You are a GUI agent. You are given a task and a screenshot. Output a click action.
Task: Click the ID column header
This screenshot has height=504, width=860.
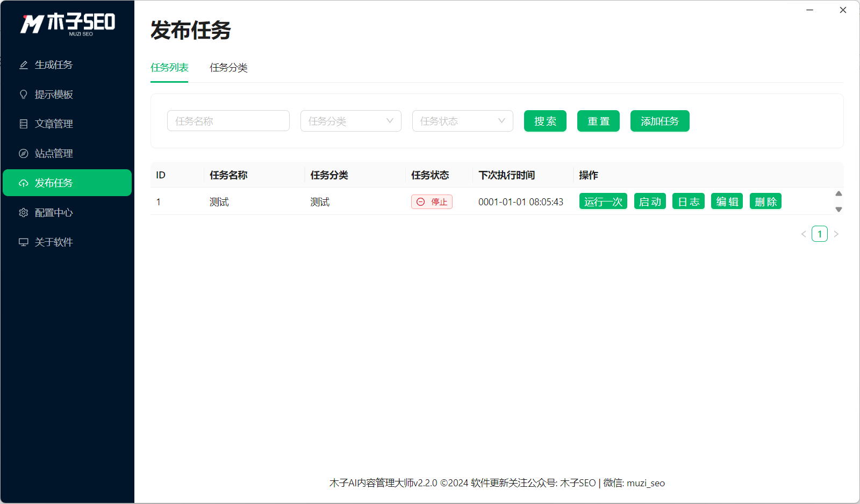coord(161,175)
